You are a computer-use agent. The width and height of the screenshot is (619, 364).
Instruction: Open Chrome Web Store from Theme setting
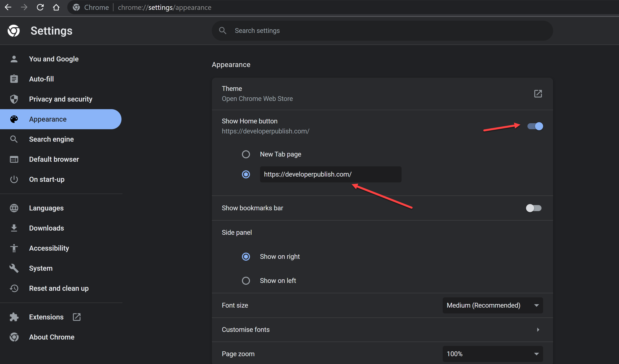pyautogui.click(x=257, y=99)
